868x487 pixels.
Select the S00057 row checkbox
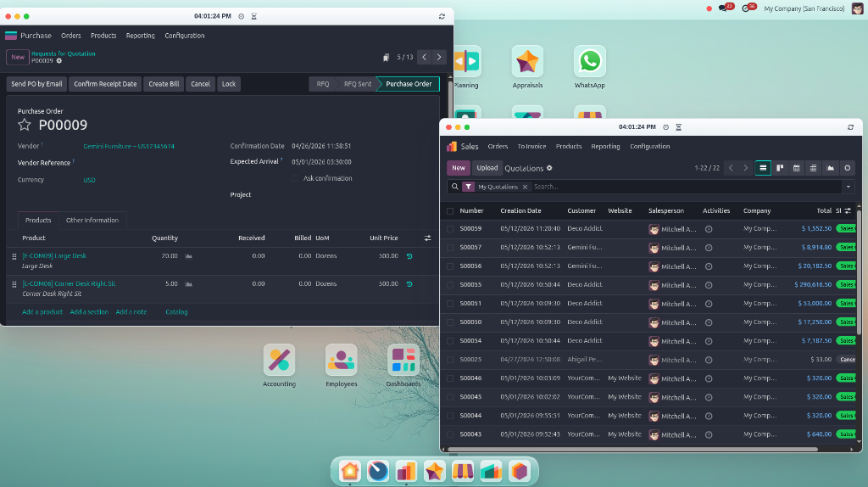click(450, 248)
